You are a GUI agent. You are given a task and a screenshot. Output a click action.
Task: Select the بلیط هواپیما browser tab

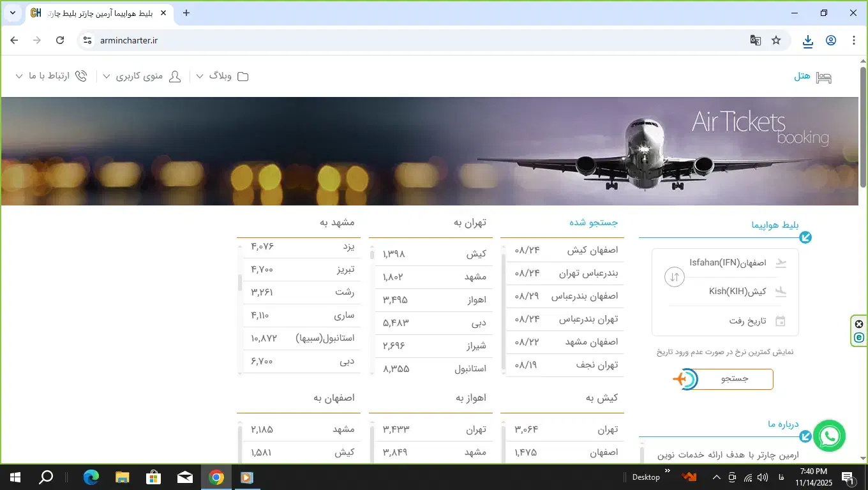(x=96, y=13)
